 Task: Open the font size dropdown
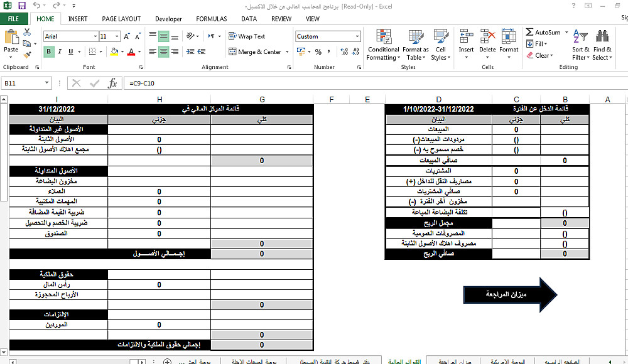coord(117,36)
